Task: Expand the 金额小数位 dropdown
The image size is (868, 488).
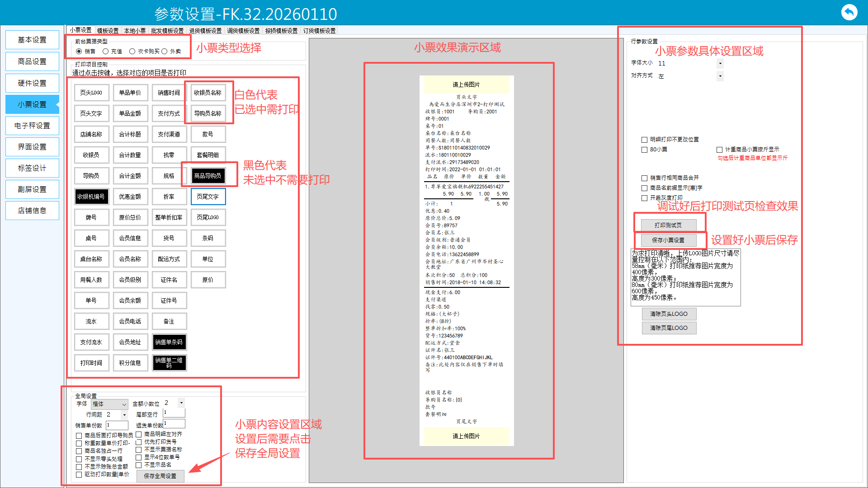Action: pyautogui.click(x=181, y=403)
